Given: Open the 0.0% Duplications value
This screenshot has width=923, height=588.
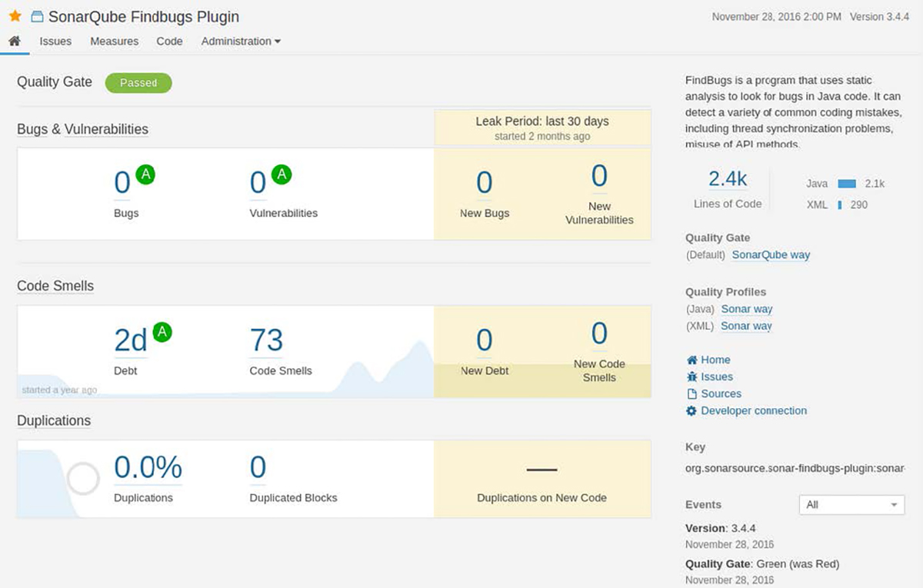Looking at the screenshot, I should (x=148, y=467).
